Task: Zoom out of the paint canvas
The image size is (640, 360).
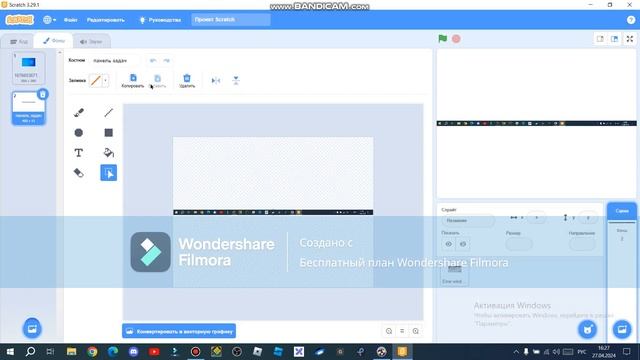Action: click(389, 331)
